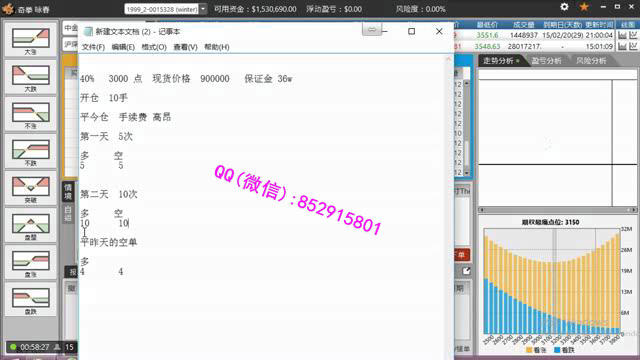Choose the 不跌 strategy icon
The image size is (640, 360).
pyautogui.click(x=31, y=152)
